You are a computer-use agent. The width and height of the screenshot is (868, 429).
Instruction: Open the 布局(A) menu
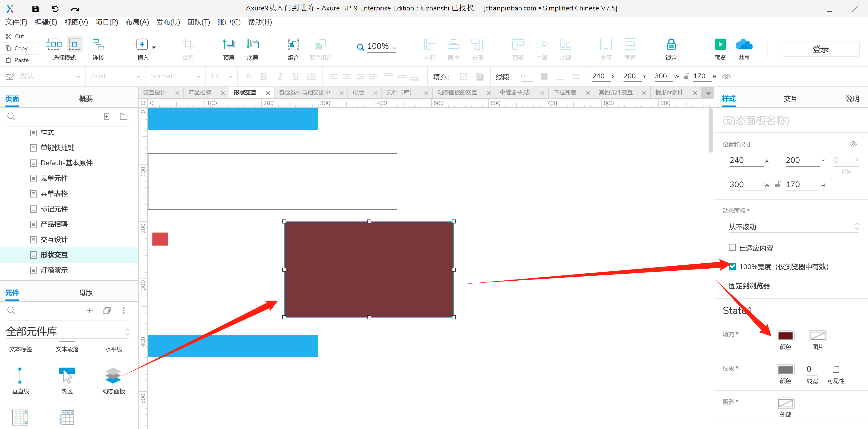click(x=137, y=22)
